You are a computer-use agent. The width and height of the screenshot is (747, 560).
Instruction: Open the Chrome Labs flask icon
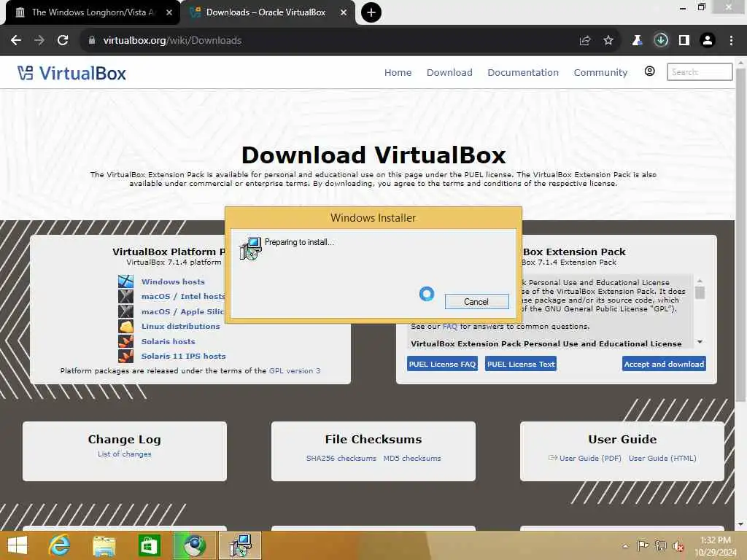(637, 41)
